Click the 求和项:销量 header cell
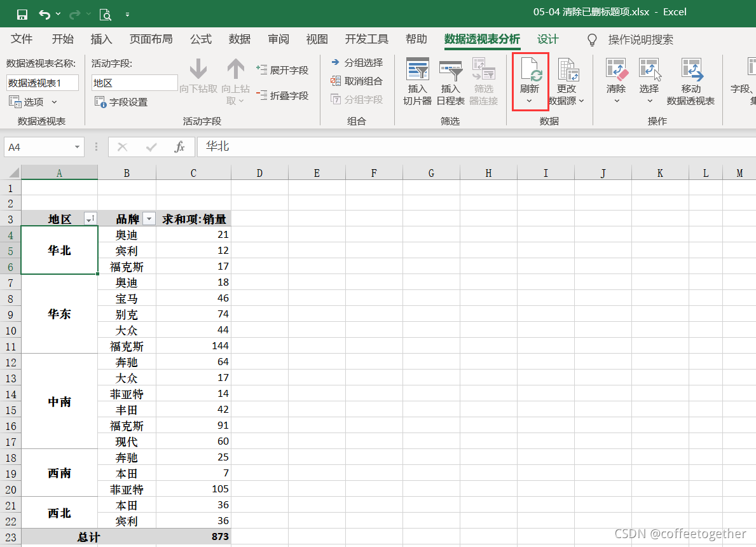This screenshot has height=547, width=756. pyautogui.click(x=193, y=219)
